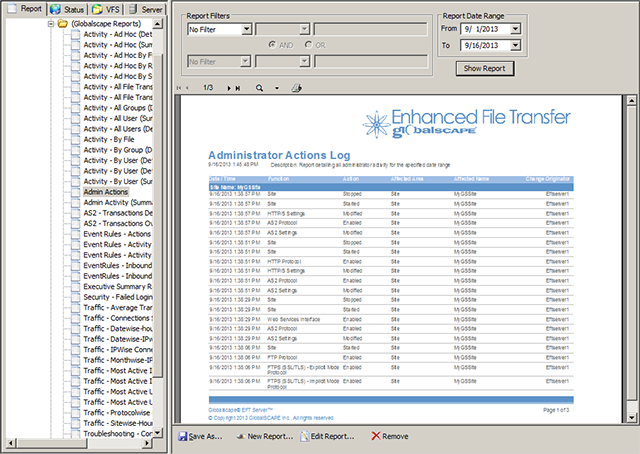
Task: Print the report using printer icon
Action: tap(296, 88)
